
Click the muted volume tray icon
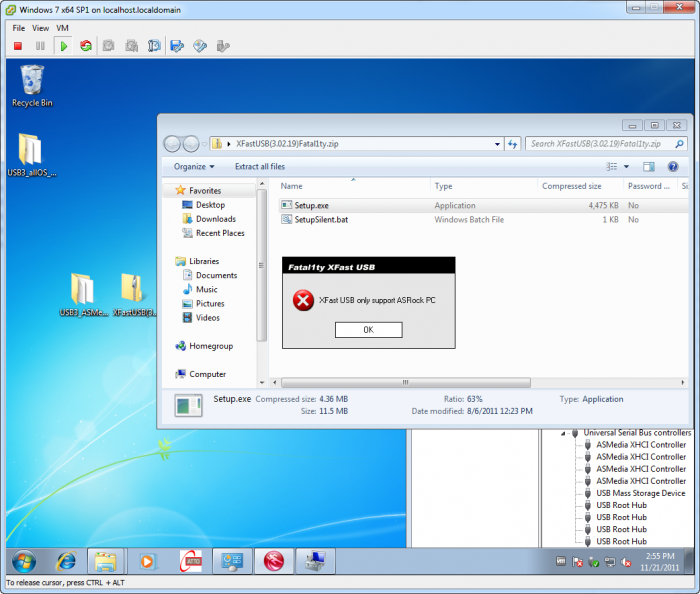tap(626, 562)
